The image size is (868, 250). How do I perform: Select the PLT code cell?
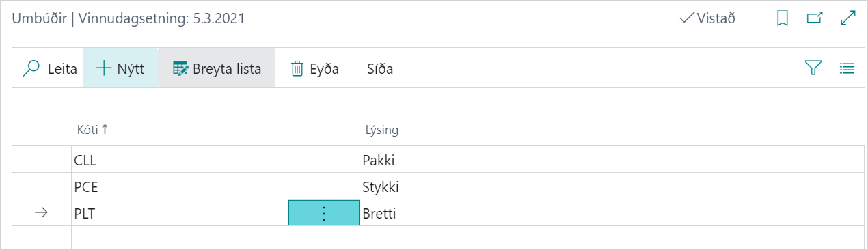(x=180, y=213)
